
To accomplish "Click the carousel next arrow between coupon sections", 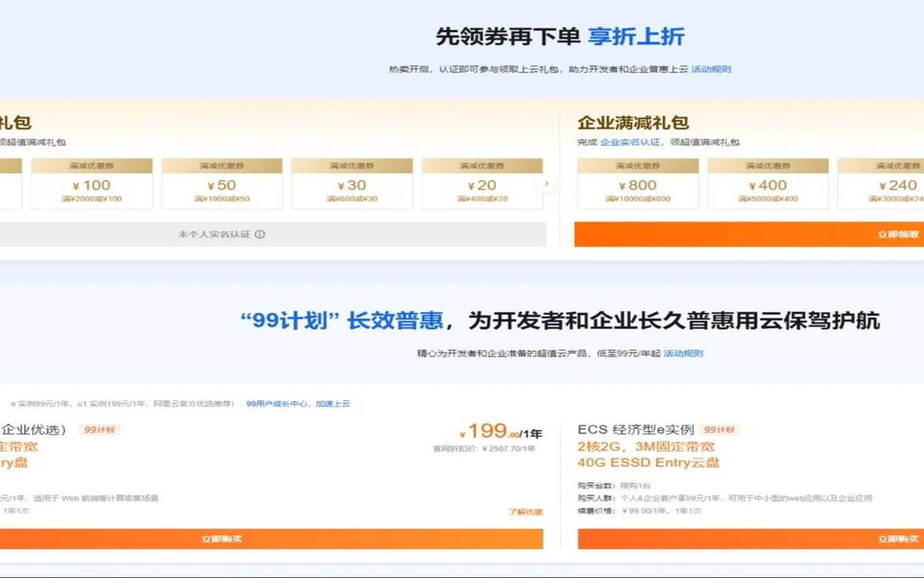I will (x=547, y=184).
